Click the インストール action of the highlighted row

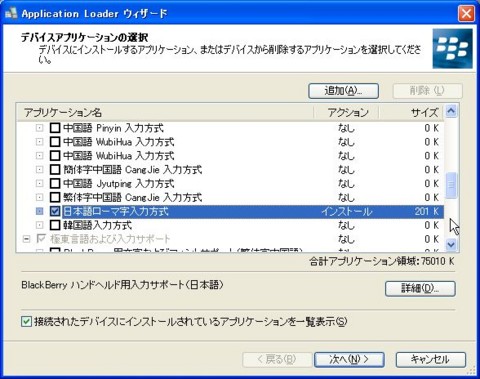(x=347, y=211)
